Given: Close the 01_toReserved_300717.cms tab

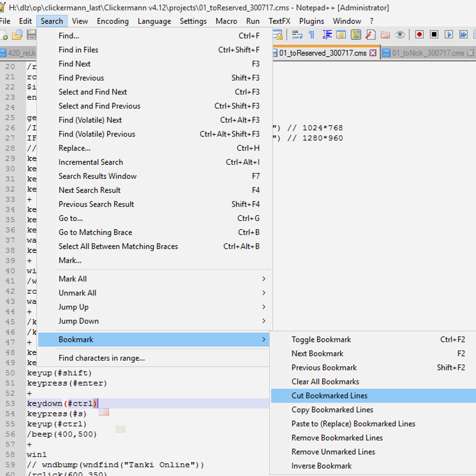Looking at the screenshot, I should pos(373,53).
